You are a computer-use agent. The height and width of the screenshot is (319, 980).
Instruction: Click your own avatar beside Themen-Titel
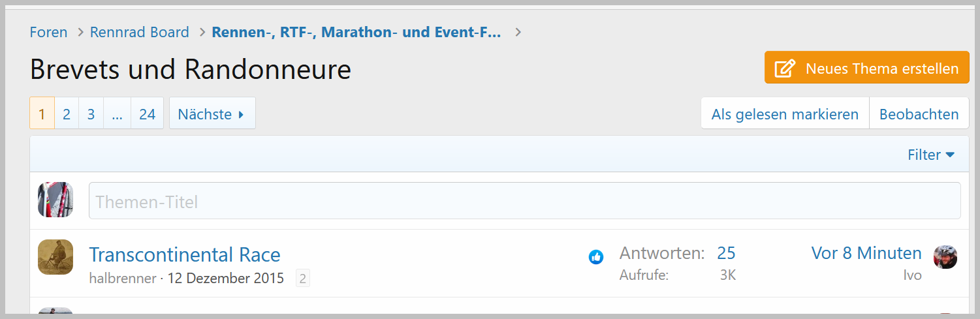pos(55,200)
